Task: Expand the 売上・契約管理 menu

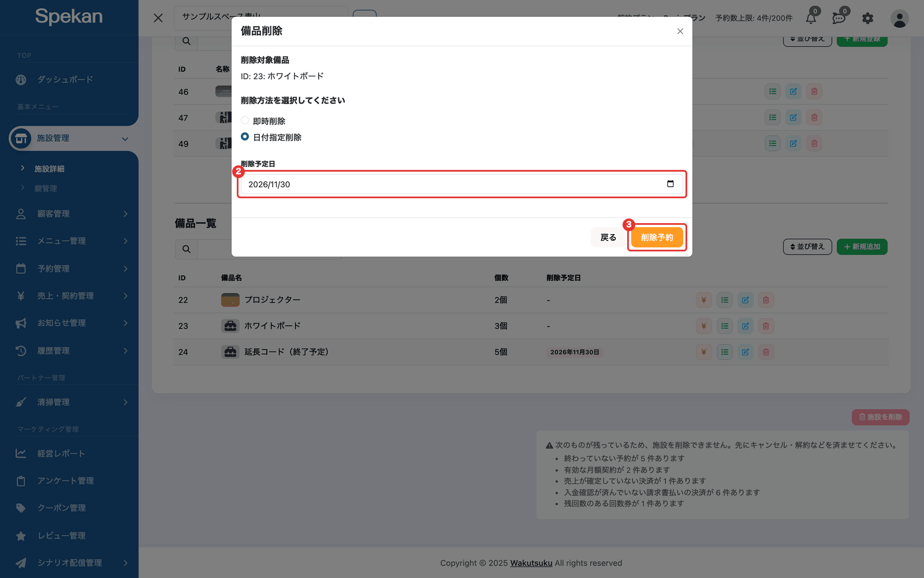Action: pyautogui.click(x=69, y=296)
